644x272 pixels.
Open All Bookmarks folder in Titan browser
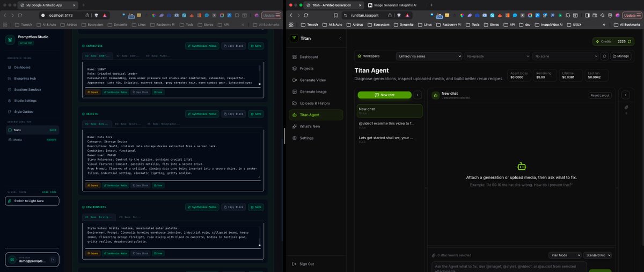click(x=628, y=24)
